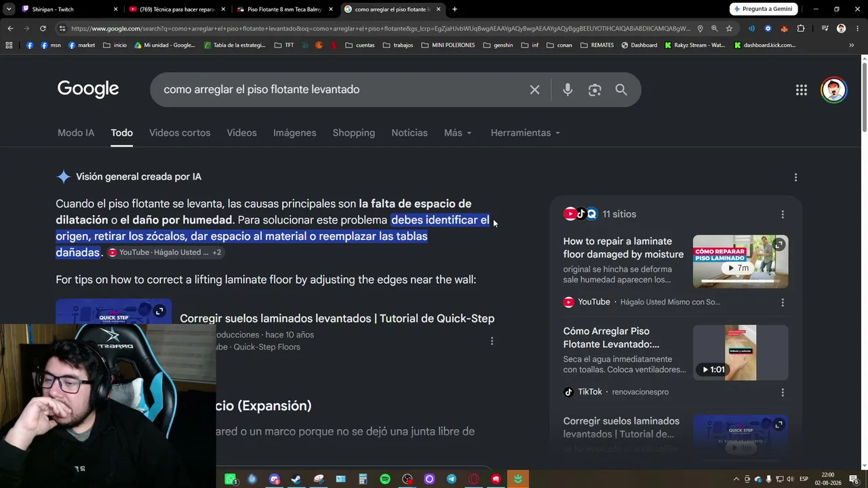Open the 'genshin' bookmark folder

point(498,45)
